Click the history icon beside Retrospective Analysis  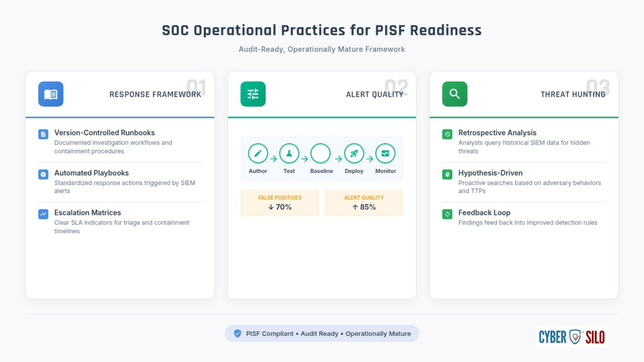[447, 134]
